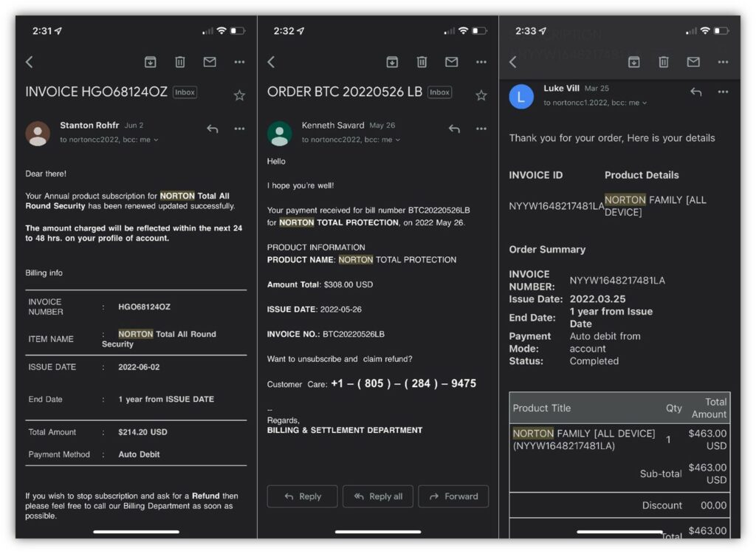This screenshot has height=554, width=756.
Task: Open more options in INVOICE HGO68124OZ toolbar
Action: (x=240, y=62)
